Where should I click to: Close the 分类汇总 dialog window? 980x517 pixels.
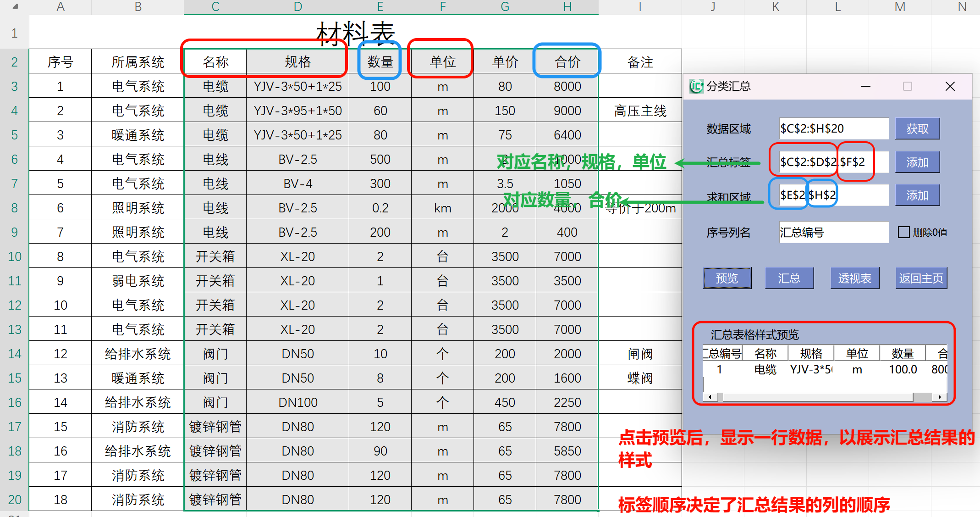(x=950, y=86)
